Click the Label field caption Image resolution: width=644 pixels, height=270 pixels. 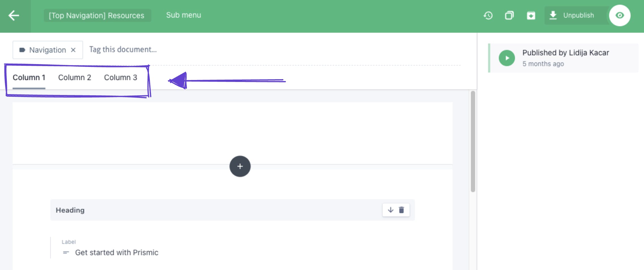[x=69, y=242]
